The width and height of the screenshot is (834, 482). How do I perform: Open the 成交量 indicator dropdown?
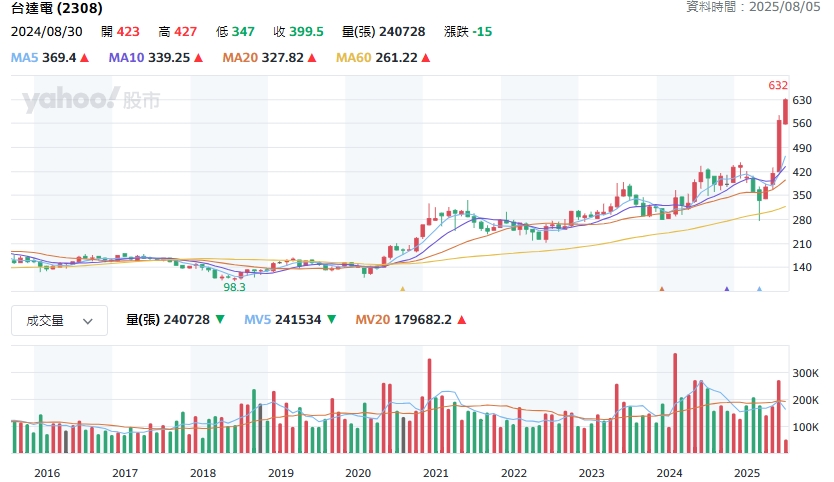[x=59, y=321]
